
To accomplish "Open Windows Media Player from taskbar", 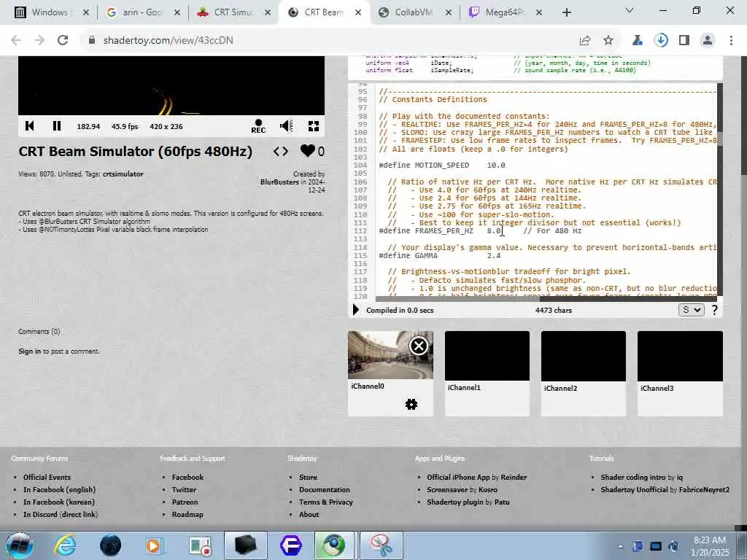I will 154,545.
